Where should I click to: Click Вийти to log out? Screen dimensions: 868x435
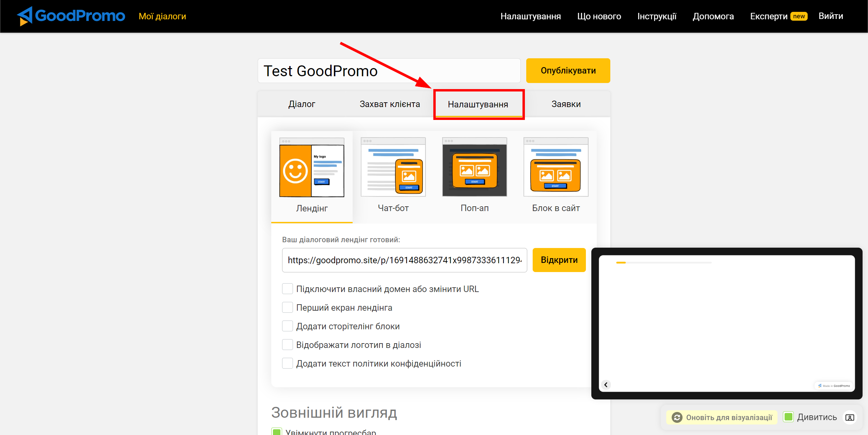click(x=831, y=16)
